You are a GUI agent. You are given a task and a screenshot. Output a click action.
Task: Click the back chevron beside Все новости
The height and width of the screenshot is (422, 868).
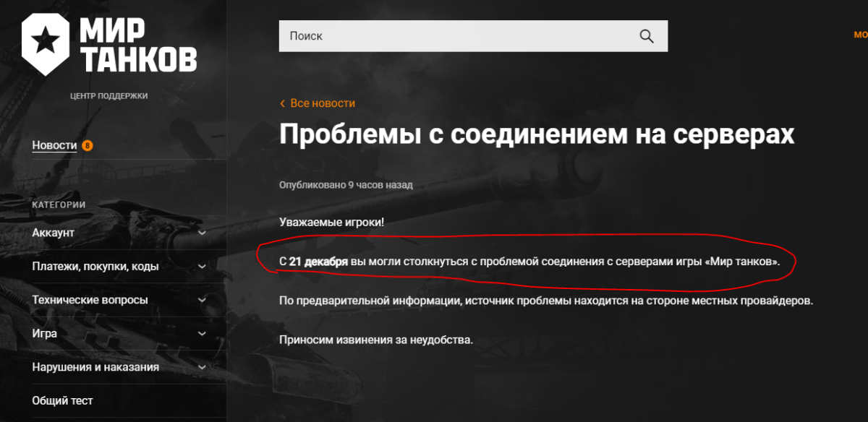click(283, 103)
